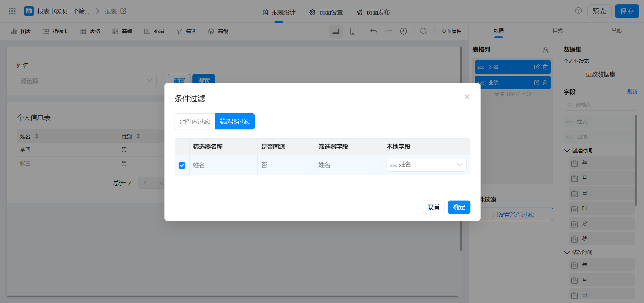
Task: Select 时 field under 创建时间
Action: coord(602,208)
